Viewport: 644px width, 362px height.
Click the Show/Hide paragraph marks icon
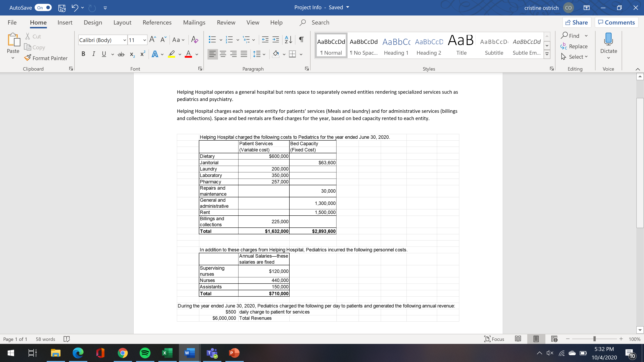pos(301,39)
